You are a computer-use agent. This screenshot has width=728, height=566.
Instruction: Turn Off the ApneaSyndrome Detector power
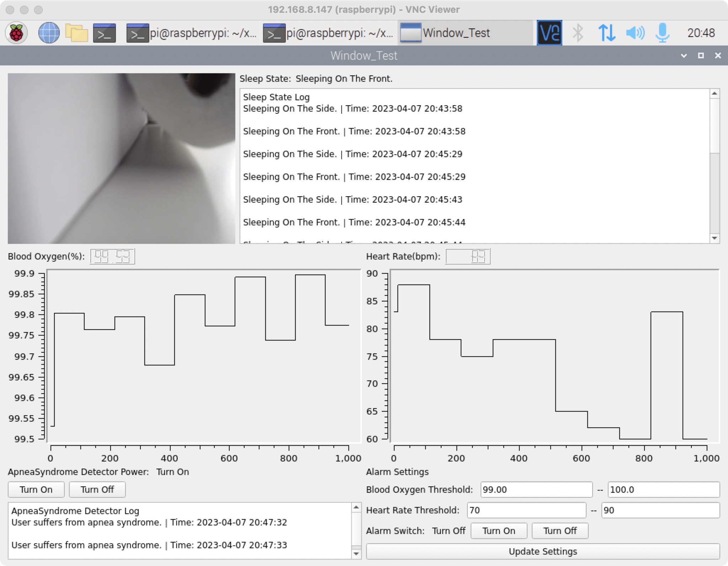tap(97, 490)
